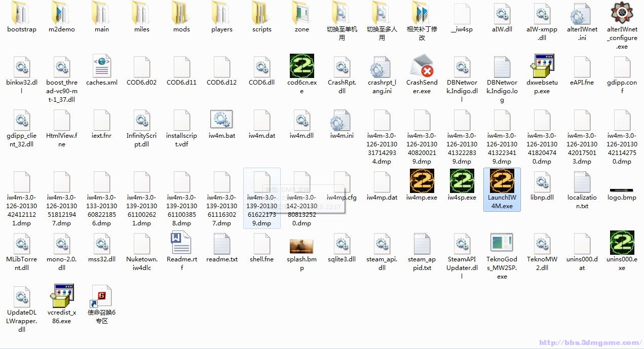Click the iw4m.bat batch file
Image resolution: width=644 pixels, height=349 pixels.
[x=221, y=120]
